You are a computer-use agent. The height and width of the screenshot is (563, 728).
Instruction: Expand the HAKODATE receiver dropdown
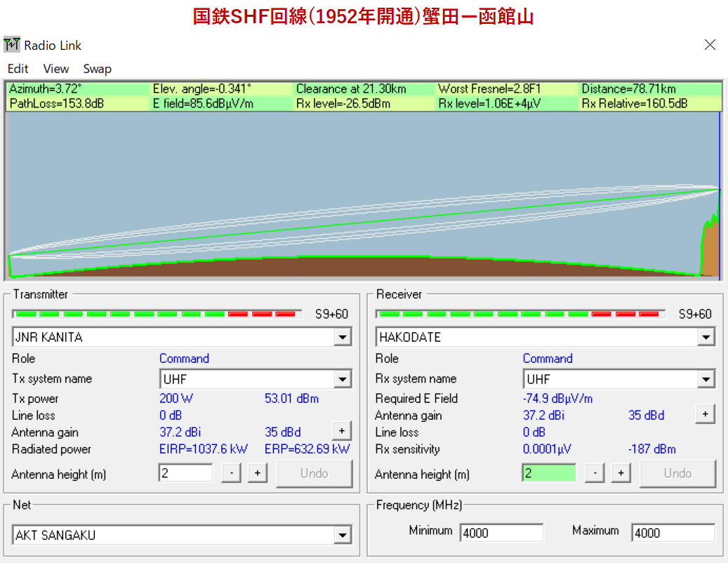(x=706, y=337)
